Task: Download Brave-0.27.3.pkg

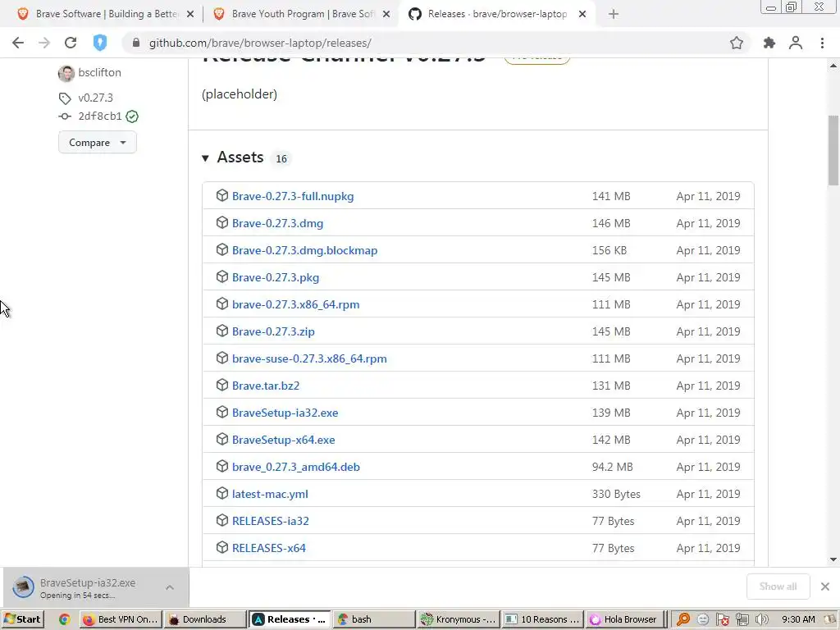Action: [276, 277]
